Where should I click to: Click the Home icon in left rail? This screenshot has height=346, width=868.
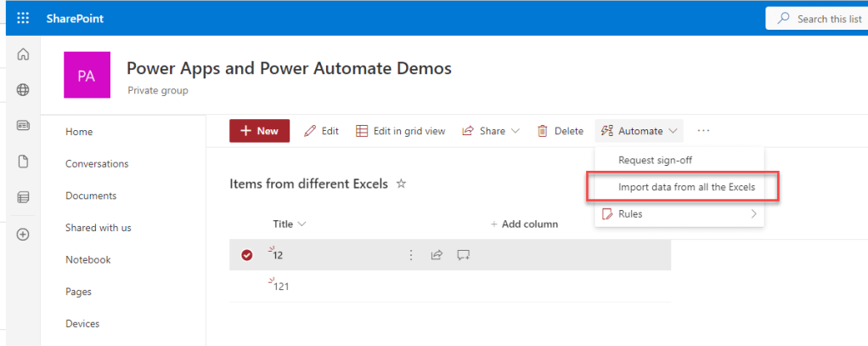(23, 55)
